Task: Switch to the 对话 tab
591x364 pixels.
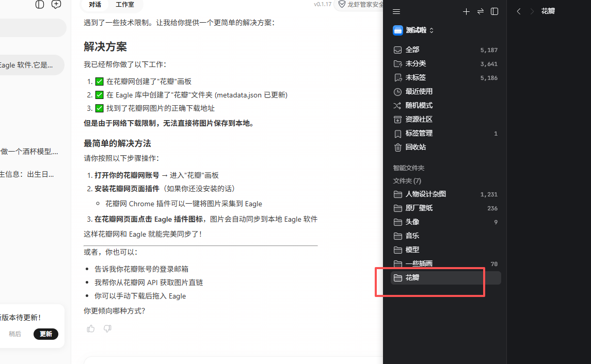Action: (95, 5)
